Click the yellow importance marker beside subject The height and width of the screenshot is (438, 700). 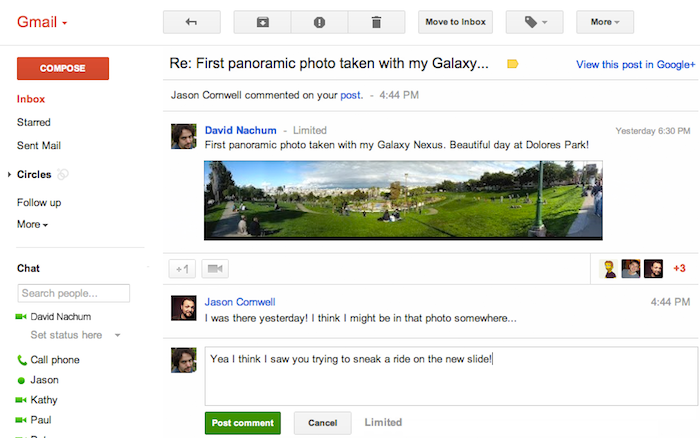513,64
